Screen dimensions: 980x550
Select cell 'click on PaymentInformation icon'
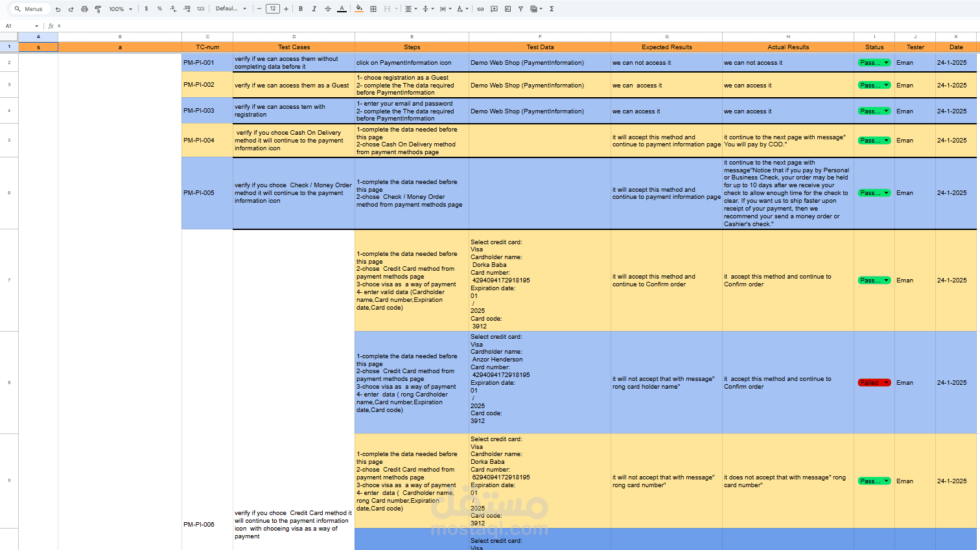(x=412, y=63)
